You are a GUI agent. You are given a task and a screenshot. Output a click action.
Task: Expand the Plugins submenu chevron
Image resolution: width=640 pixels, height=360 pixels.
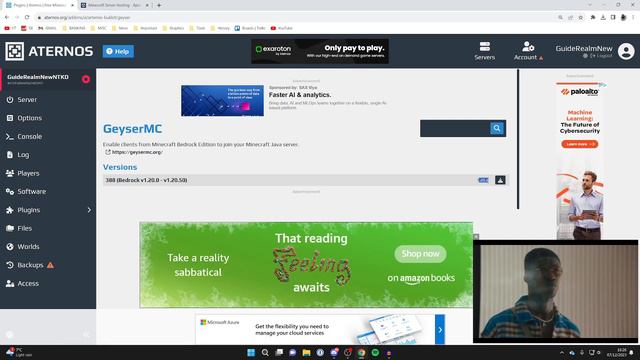89,210
